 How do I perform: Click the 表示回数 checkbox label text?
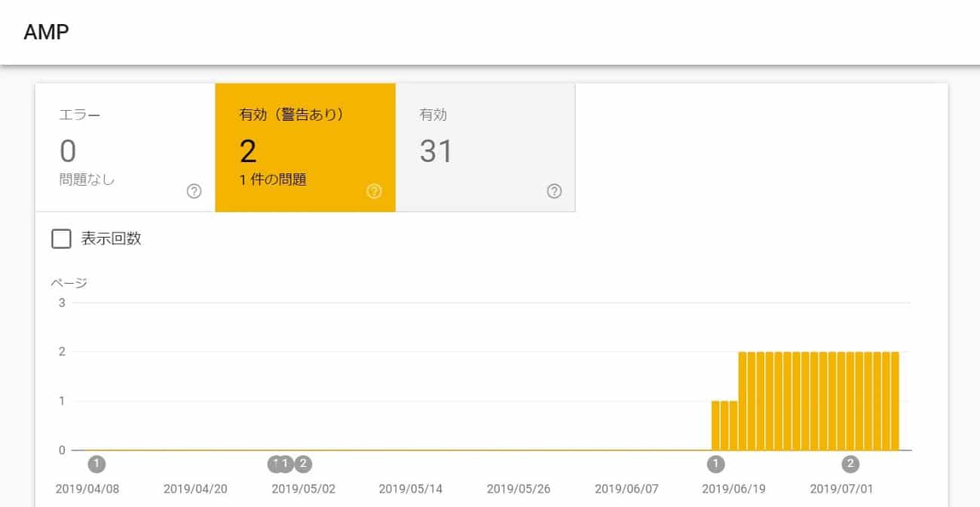point(111,239)
